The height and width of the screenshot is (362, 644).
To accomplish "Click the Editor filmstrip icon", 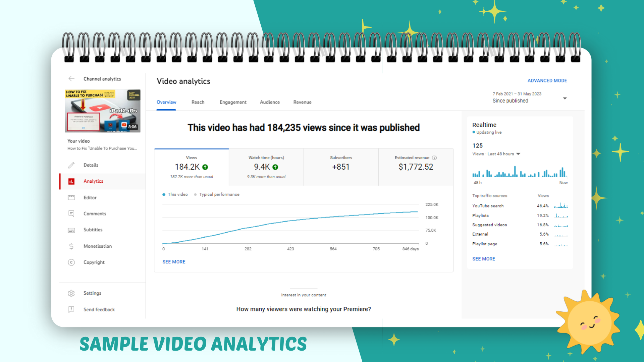I will click(71, 198).
